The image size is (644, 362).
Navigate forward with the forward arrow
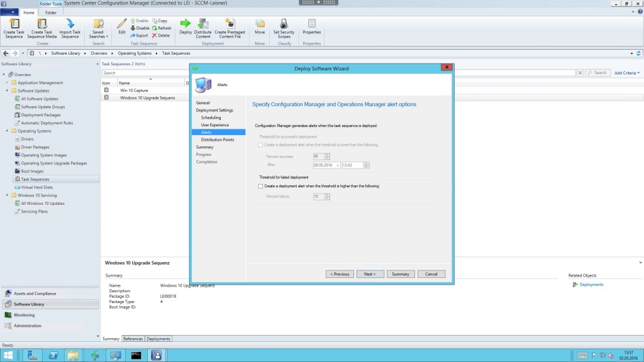coord(15,53)
